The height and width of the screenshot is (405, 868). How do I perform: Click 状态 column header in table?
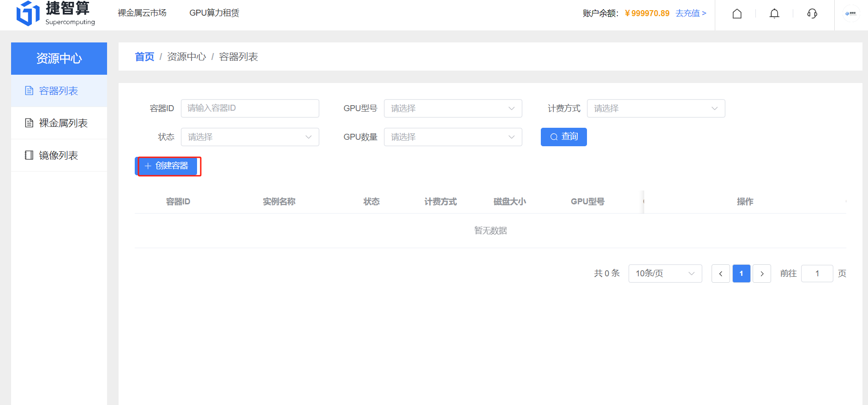tap(371, 202)
